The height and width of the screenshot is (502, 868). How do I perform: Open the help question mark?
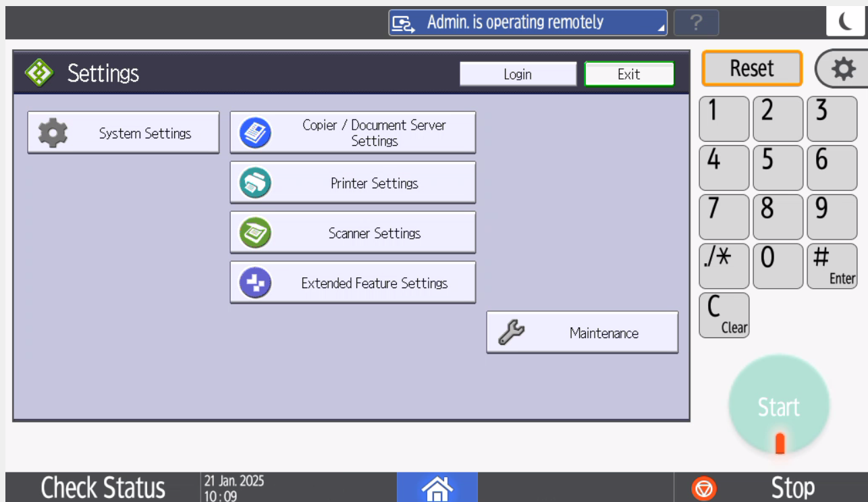[x=697, y=22]
